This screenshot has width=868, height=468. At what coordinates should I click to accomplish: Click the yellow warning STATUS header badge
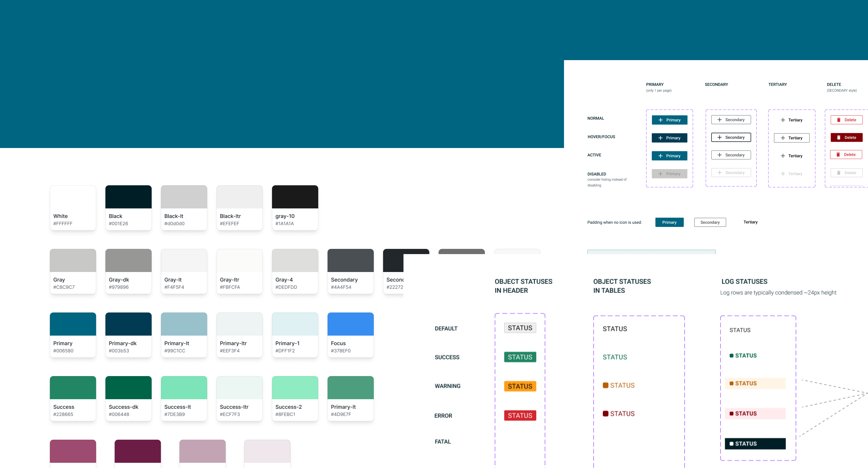[520, 386]
